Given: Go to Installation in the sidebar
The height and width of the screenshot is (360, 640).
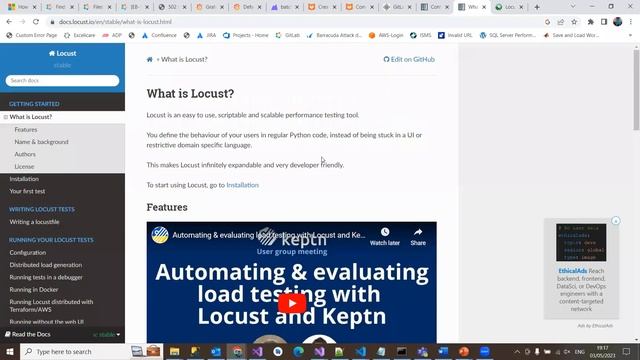Looking at the screenshot, I should (x=24, y=179).
